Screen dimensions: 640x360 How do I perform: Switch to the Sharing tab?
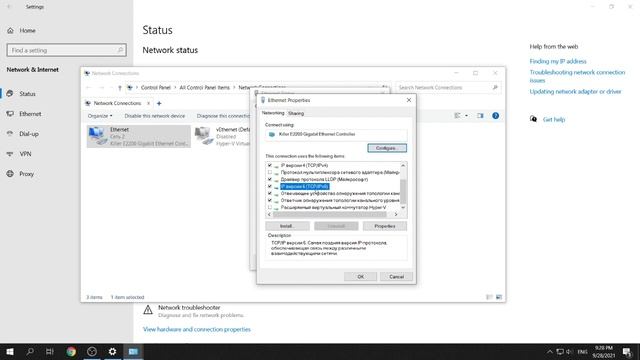click(296, 113)
